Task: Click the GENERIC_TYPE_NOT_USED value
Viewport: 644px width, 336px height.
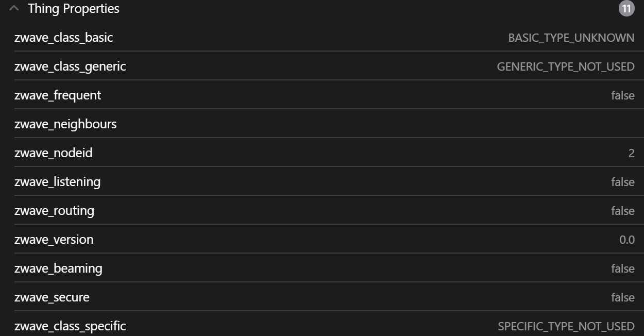Action: [565, 66]
